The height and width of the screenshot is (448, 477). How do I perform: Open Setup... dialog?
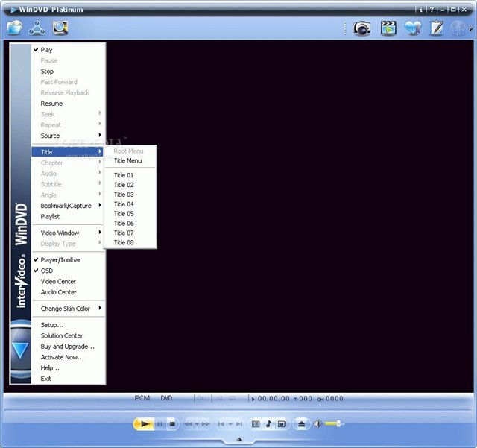(x=69, y=325)
